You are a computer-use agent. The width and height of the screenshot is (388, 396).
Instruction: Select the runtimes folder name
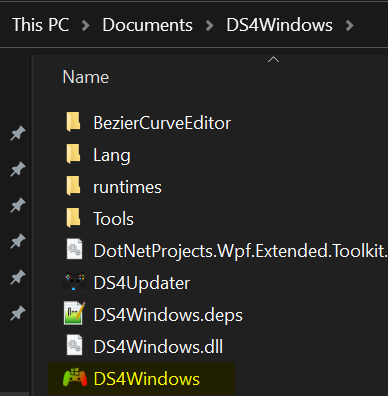point(127,187)
